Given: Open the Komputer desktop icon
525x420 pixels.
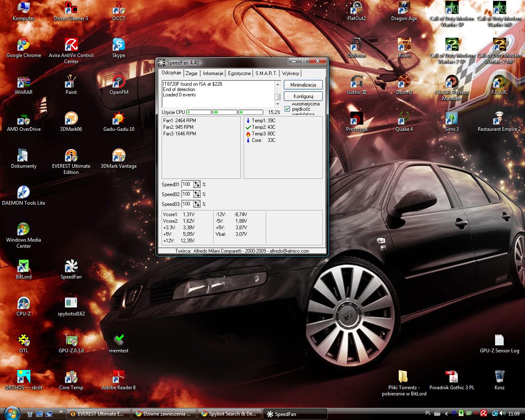Looking at the screenshot, I should [x=23, y=11].
